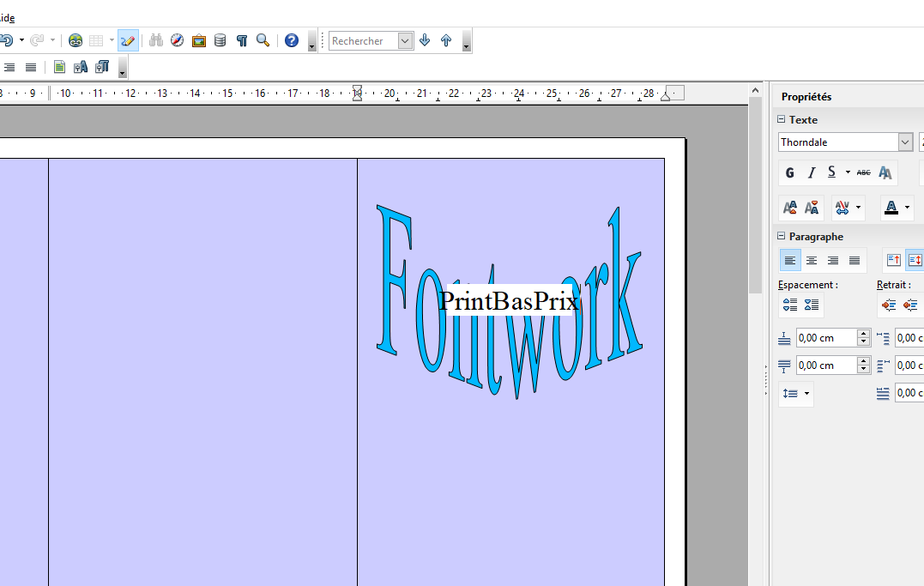Click the Zoom magnifier icon
The image size is (924, 586).
(x=263, y=40)
